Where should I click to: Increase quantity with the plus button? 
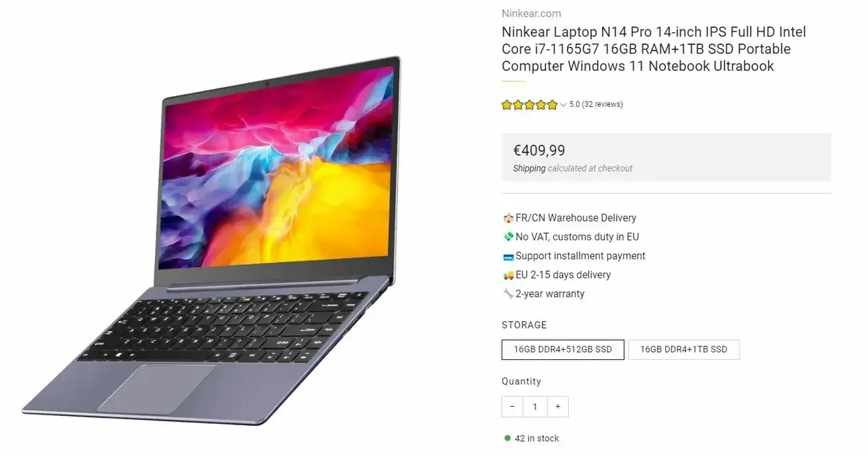pos(558,407)
